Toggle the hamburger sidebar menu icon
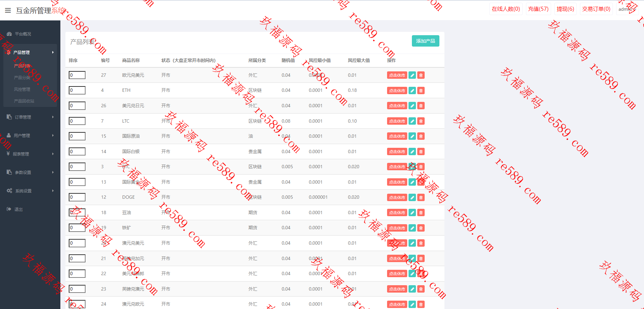The width and height of the screenshot is (644, 309). (x=8, y=10)
